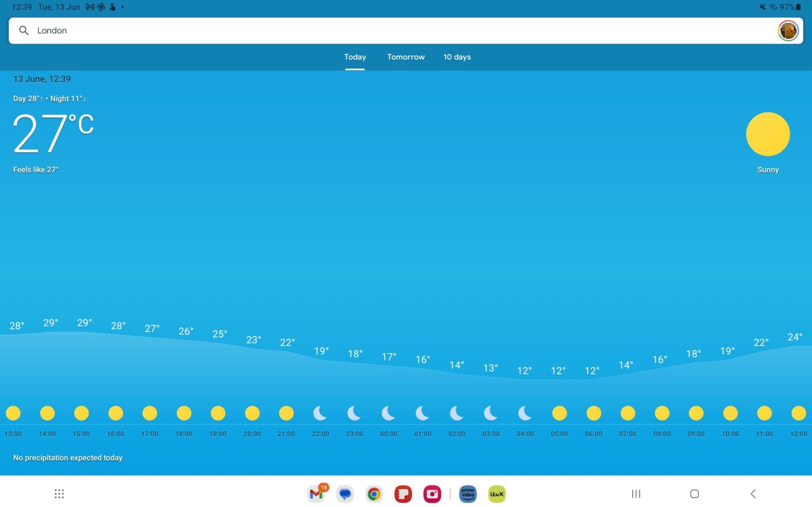
Task: Open the app drawer grid
Action: tap(59, 493)
